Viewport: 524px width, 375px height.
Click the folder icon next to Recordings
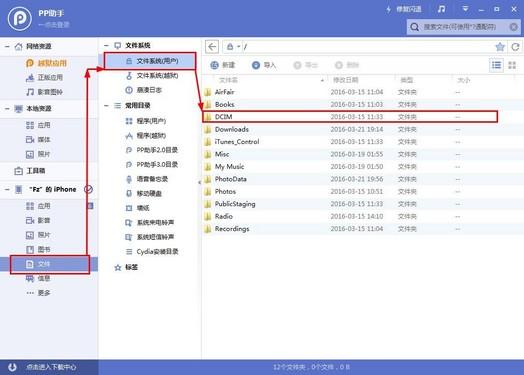(208, 229)
